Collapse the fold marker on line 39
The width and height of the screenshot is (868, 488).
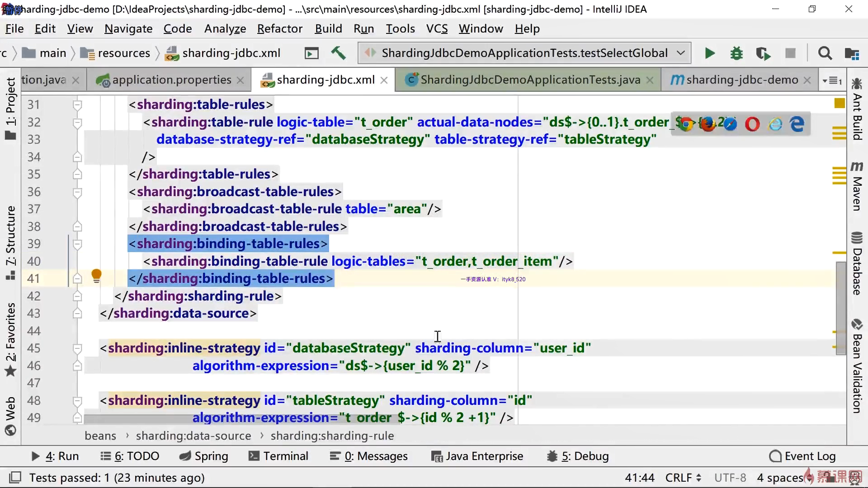(77, 244)
